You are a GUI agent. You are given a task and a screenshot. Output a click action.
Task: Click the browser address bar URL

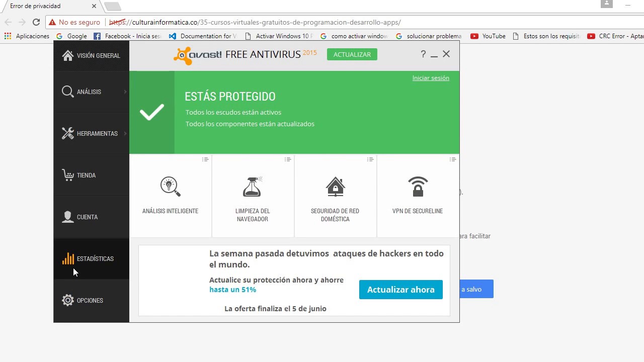255,22
